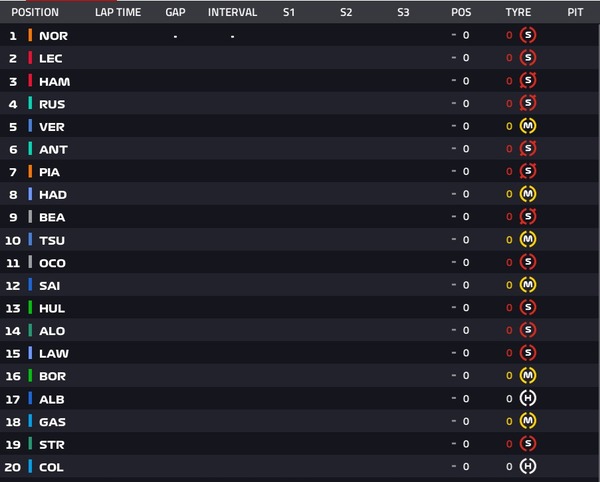The width and height of the screenshot is (600, 482).
Task: Click the soft tyre icon for NOR
Action: (x=528, y=35)
